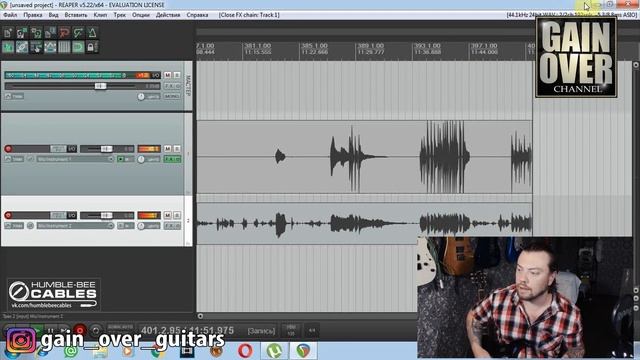Open the master track FX button

tap(169, 86)
